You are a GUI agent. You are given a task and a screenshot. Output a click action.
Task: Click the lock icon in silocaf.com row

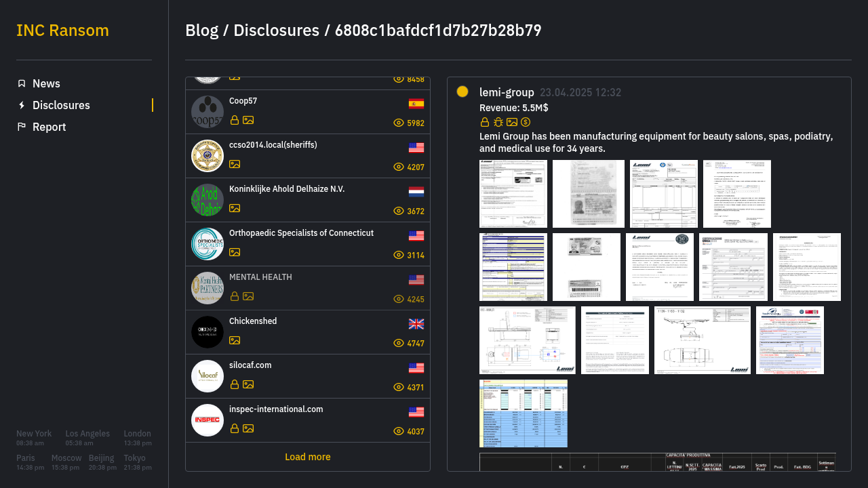[235, 384]
